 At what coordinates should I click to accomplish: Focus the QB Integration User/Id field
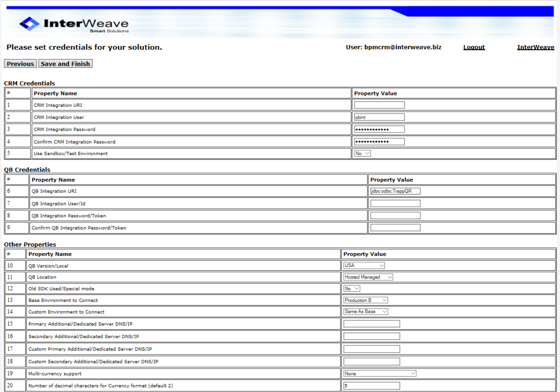tap(395, 204)
